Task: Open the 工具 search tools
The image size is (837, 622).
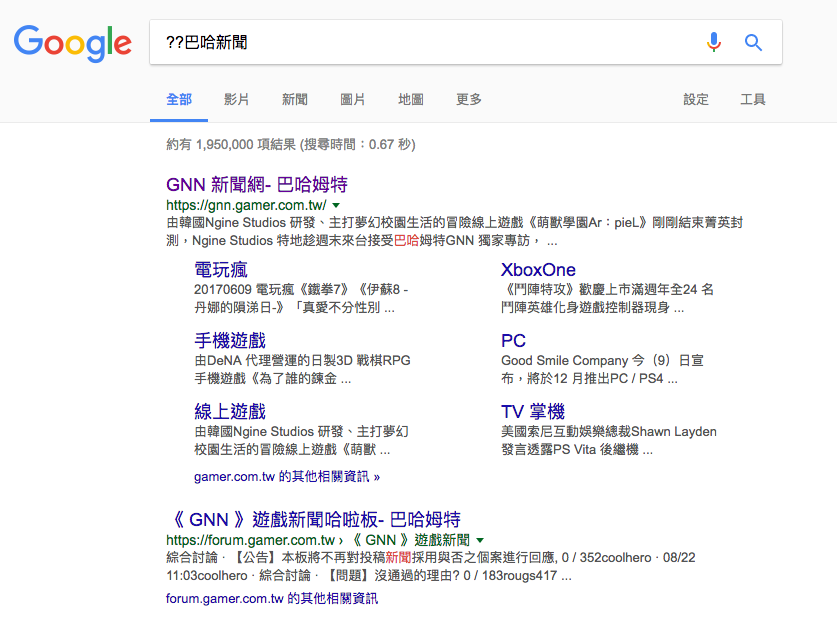Action: tap(753, 100)
